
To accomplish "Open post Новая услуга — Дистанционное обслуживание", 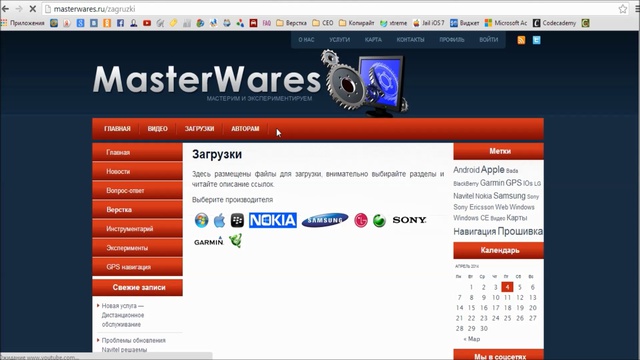I will point(122,315).
